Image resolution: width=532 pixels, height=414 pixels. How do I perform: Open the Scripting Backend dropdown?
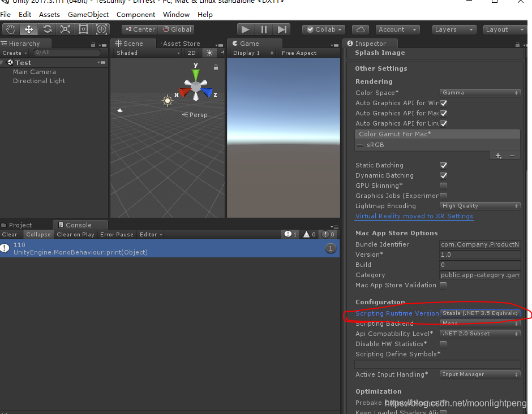(x=479, y=323)
